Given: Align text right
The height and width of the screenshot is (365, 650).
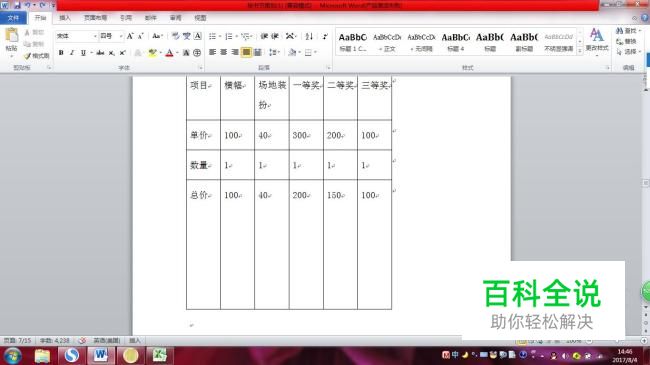Looking at the screenshot, I should [x=235, y=52].
